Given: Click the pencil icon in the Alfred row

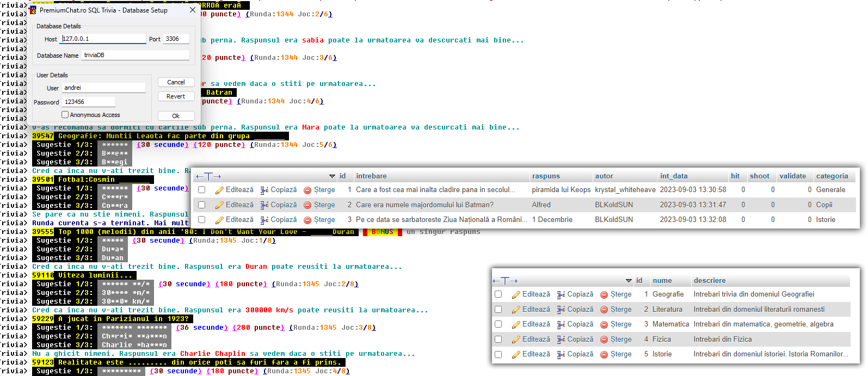Looking at the screenshot, I should click(x=219, y=205).
